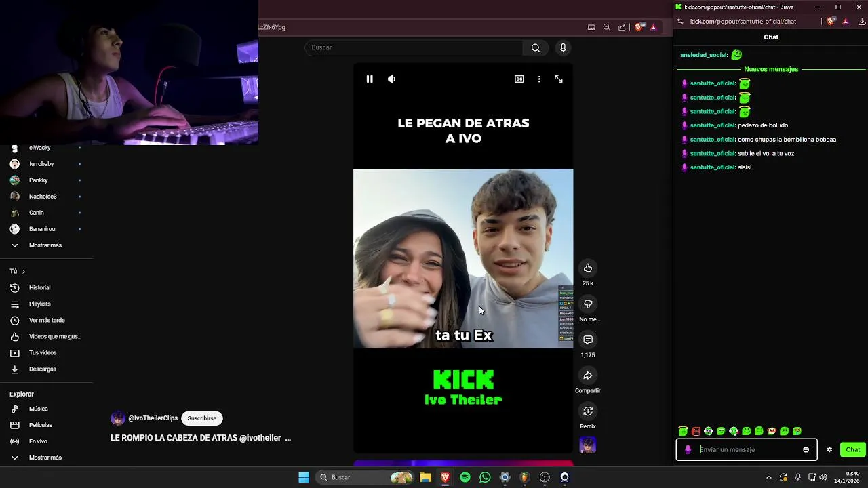Focus the YouTube Buscar search field

pos(414,47)
